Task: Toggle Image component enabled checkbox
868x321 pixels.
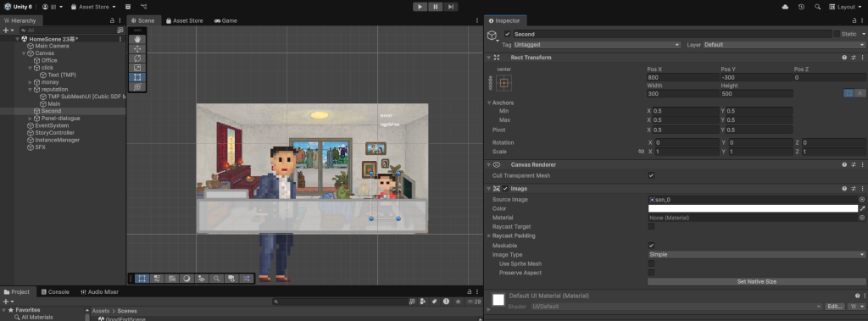Action: click(x=505, y=188)
